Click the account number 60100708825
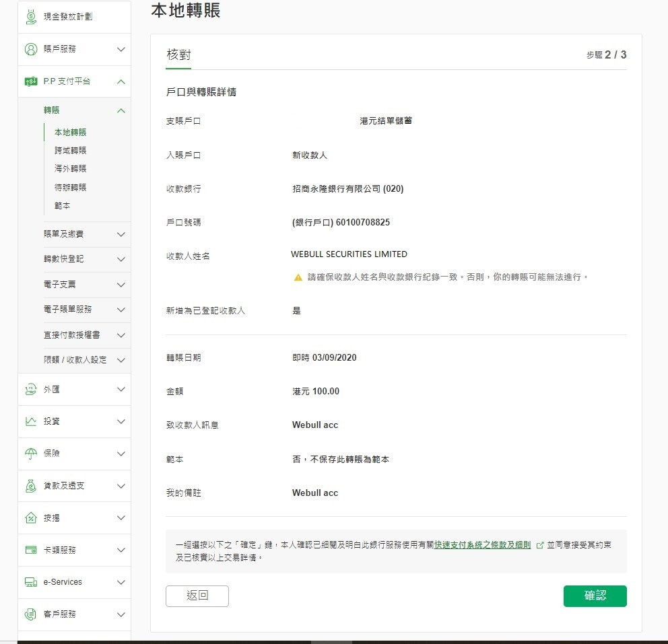The image size is (668, 644). (x=362, y=222)
